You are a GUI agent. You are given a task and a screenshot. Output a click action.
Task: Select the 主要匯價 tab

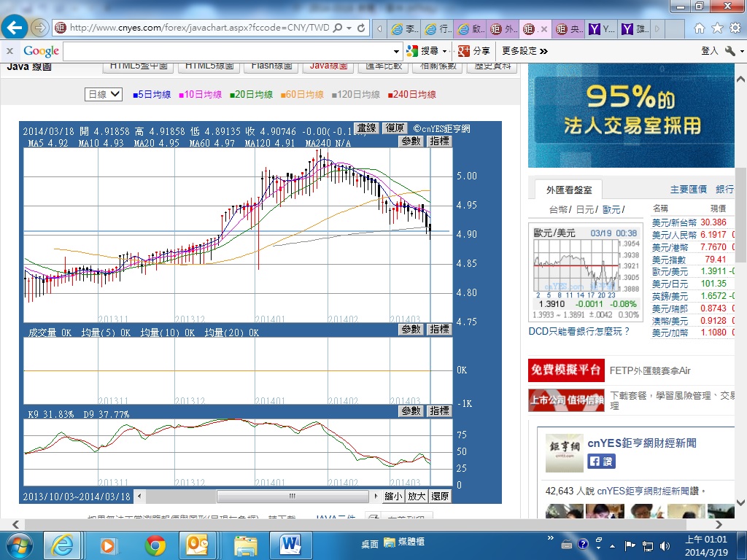tap(689, 190)
